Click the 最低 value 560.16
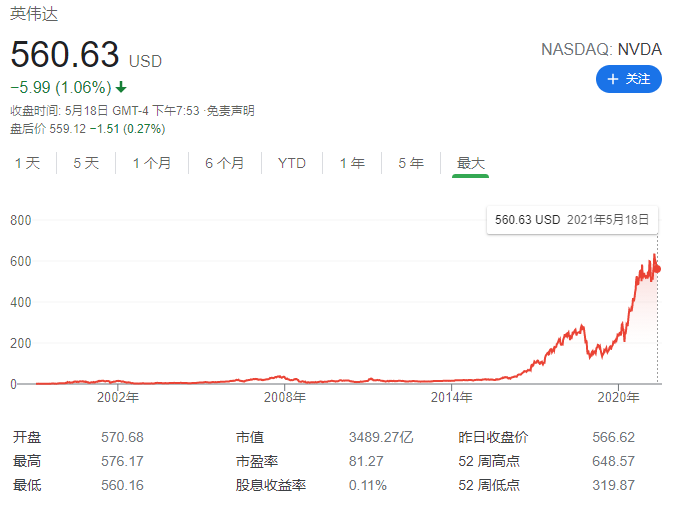677x508 pixels. pyautogui.click(x=122, y=485)
